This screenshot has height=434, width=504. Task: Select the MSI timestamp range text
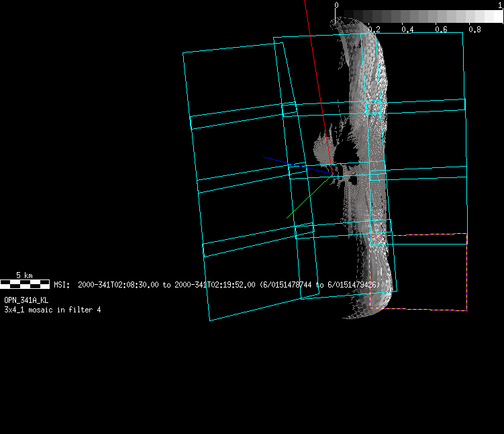pyautogui.click(x=216, y=285)
